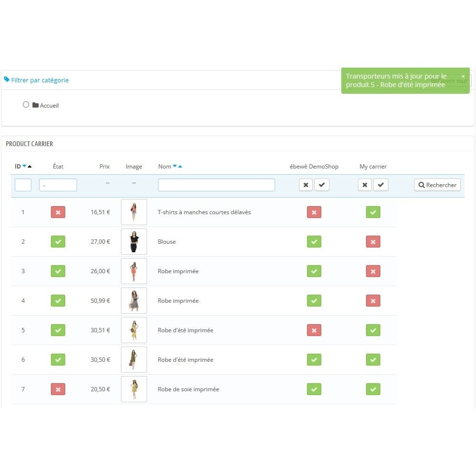The height and width of the screenshot is (476, 476).
Task: Sort ID column ascending
Action: [x=30, y=166]
